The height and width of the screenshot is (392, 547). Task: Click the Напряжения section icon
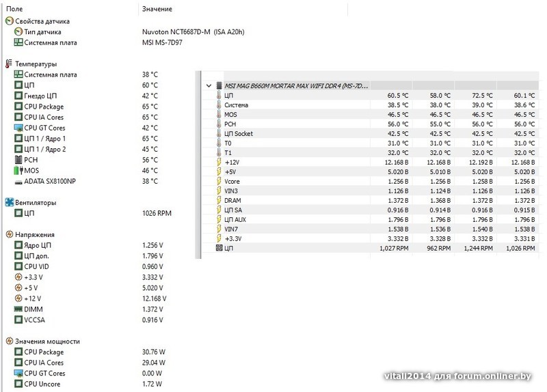10,234
